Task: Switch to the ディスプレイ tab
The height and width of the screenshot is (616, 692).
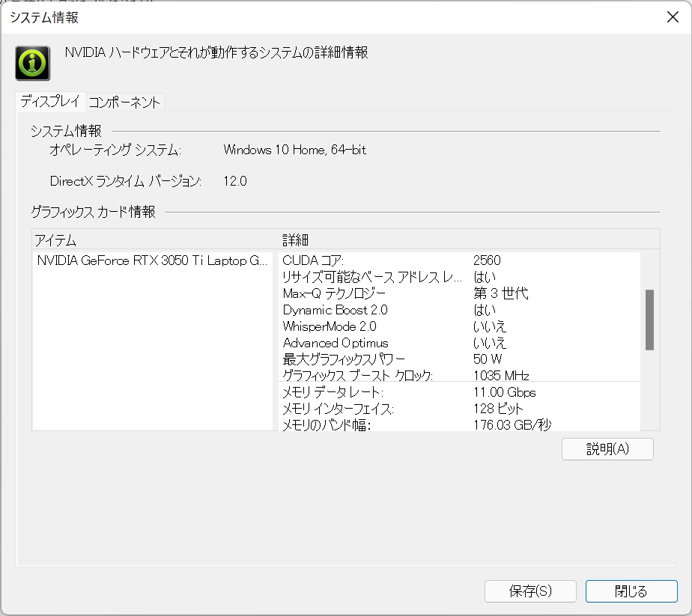Action: coord(50,101)
